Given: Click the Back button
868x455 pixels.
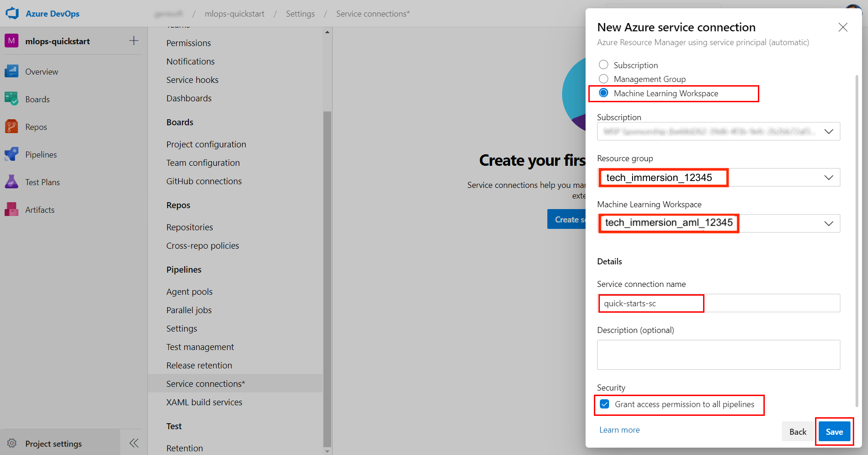Looking at the screenshot, I should 798,432.
